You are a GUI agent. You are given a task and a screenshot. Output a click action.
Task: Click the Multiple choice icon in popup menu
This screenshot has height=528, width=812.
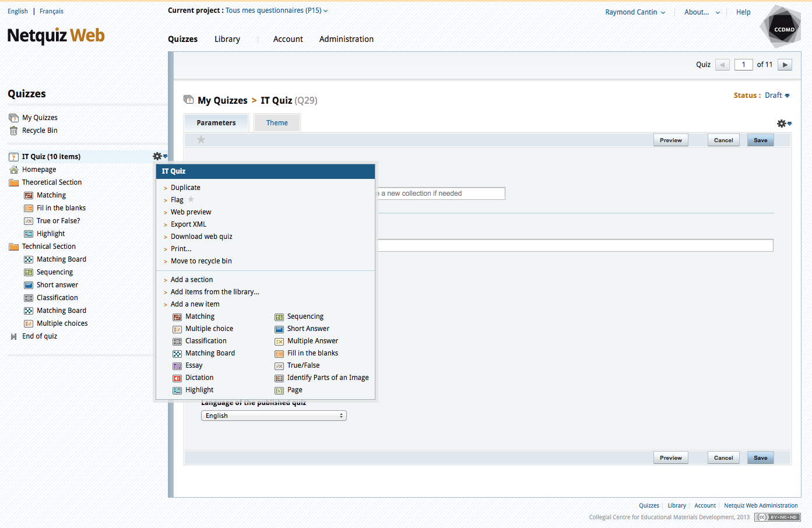click(x=177, y=329)
